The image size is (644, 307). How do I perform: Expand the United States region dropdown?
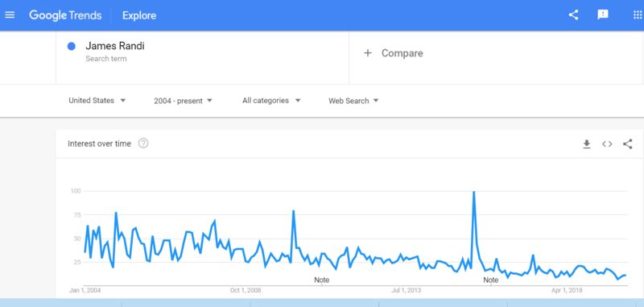click(97, 100)
